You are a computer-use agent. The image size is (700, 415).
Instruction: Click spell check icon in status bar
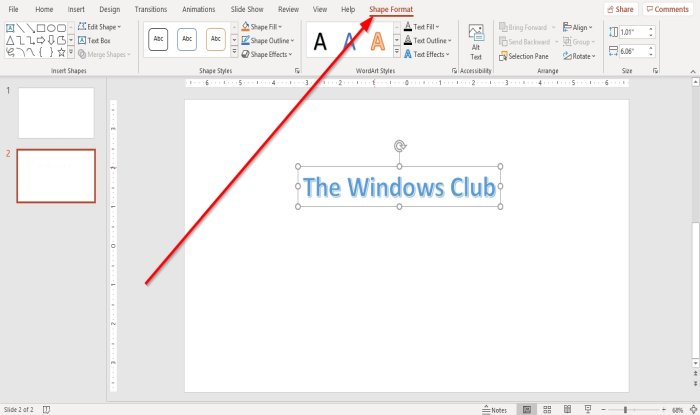coord(46,410)
